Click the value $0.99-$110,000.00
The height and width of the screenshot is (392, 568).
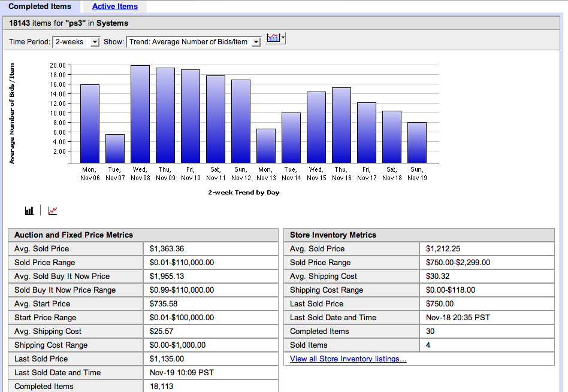coord(182,290)
